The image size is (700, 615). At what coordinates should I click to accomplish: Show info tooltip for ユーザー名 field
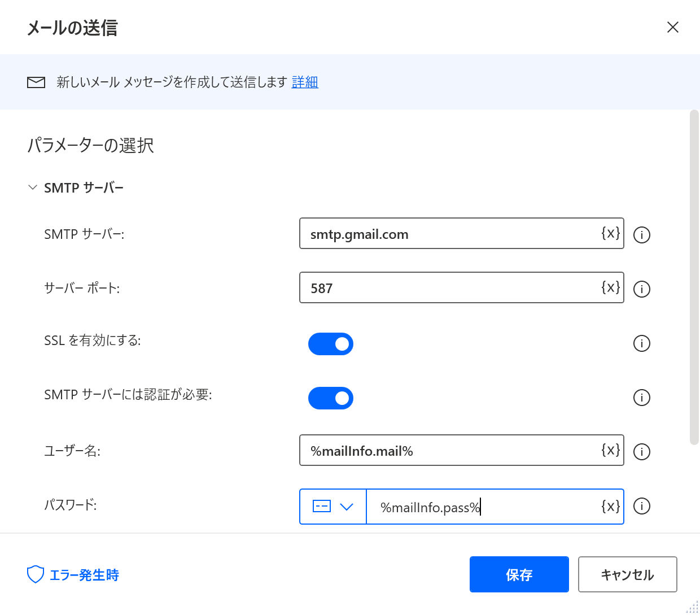click(x=642, y=451)
